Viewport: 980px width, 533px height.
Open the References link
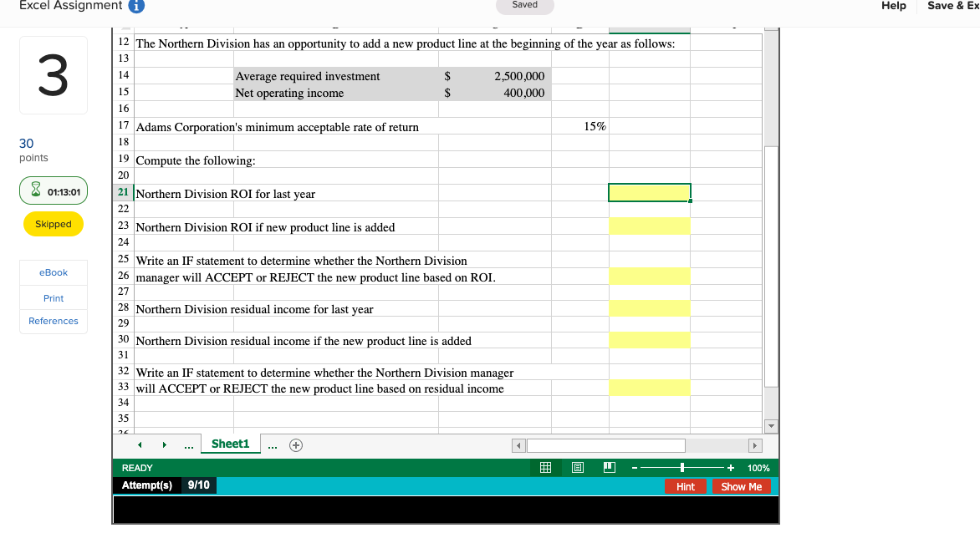[x=53, y=321]
